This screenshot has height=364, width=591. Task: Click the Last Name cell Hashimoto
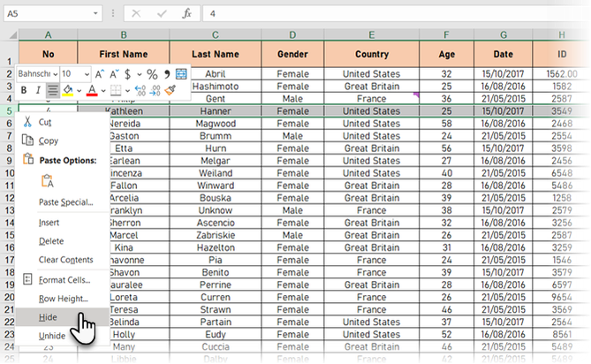point(216,87)
